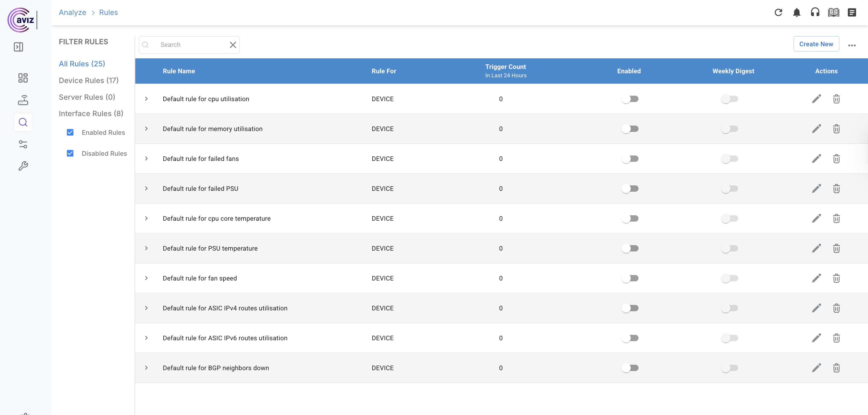Open notifications bell icon

[x=796, y=12]
